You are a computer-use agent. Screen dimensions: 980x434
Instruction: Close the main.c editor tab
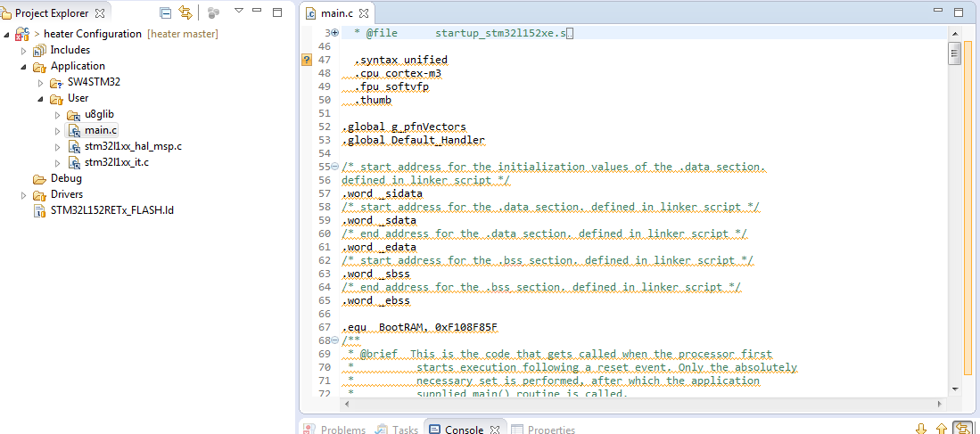click(x=365, y=13)
